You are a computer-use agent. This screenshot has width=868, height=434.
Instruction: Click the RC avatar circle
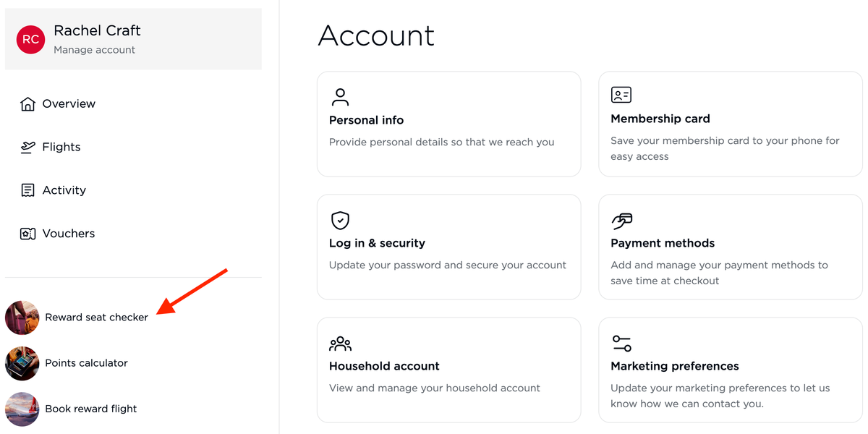pyautogui.click(x=30, y=38)
